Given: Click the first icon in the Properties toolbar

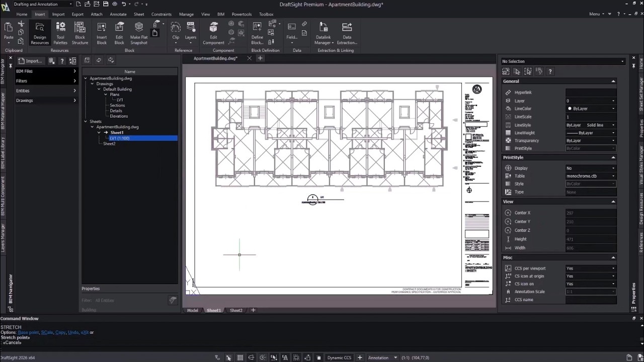Looking at the screenshot, I should pyautogui.click(x=506, y=71).
